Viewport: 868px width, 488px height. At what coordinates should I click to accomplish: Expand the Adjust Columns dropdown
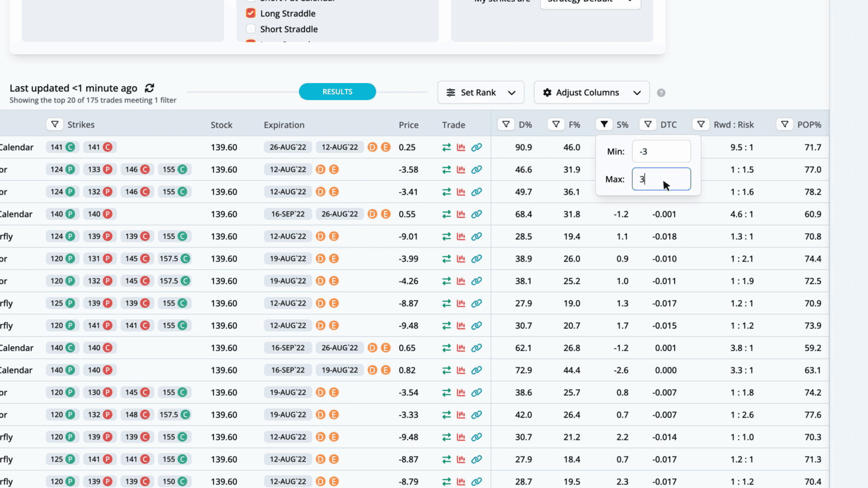point(592,92)
